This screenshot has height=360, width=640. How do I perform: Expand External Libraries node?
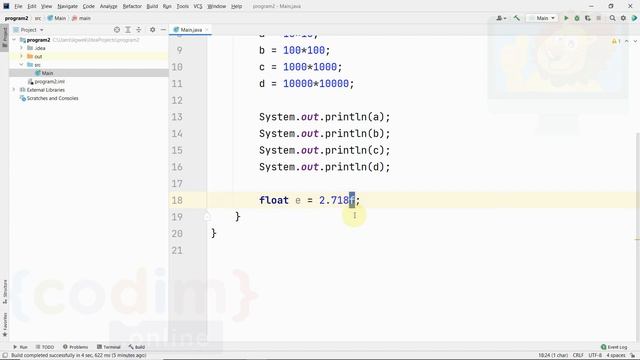(x=14, y=90)
